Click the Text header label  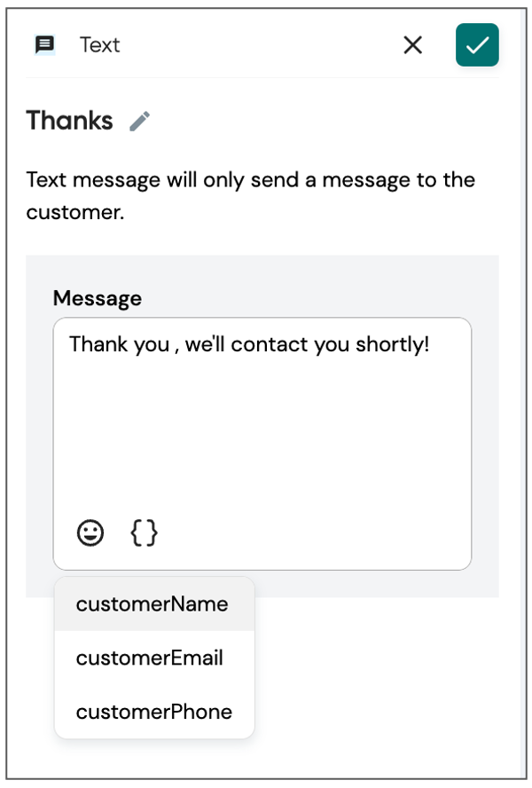click(99, 45)
